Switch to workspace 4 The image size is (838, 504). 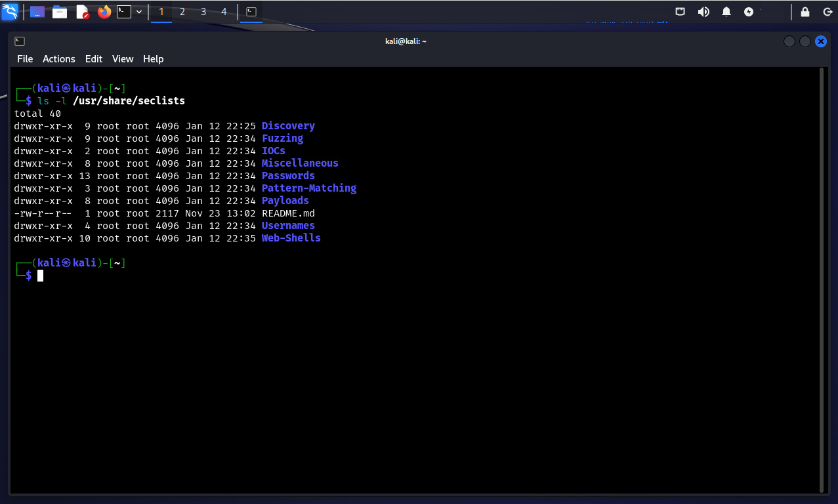(x=224, y=12)
